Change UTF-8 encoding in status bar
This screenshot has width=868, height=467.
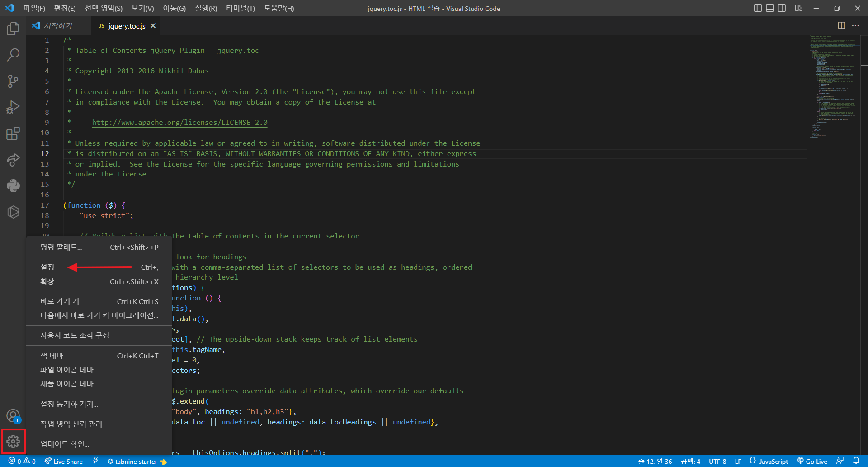717,461
